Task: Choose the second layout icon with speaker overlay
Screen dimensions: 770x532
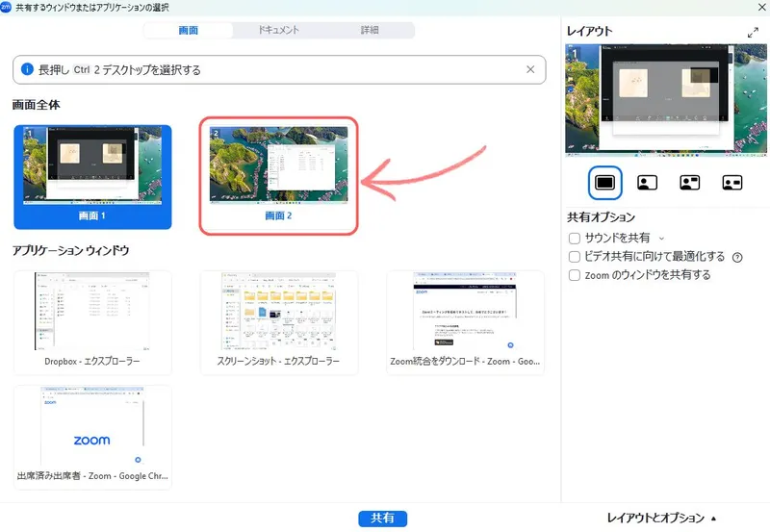Action: [x=648, y=181]
